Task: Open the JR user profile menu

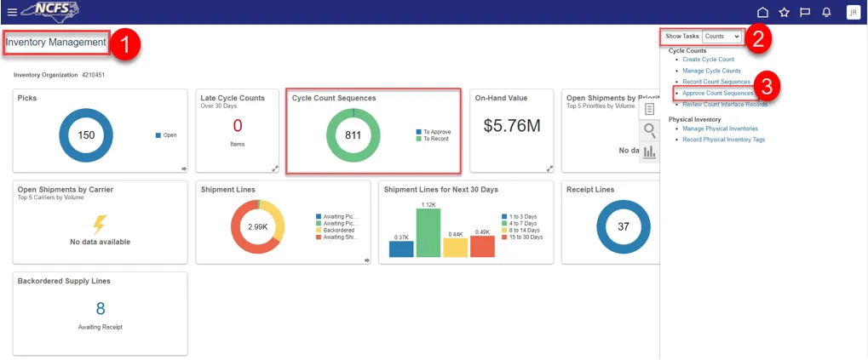Action: pyautogui.click(x=853, y=12)
